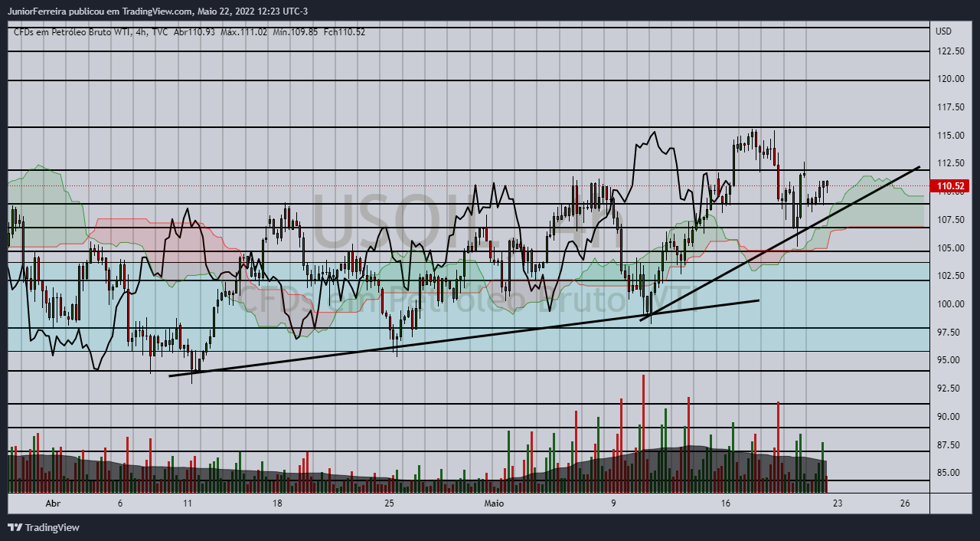Viewport: 980px width, 541px height.
Task: Select the USD currency label
Action: point(943,31)
